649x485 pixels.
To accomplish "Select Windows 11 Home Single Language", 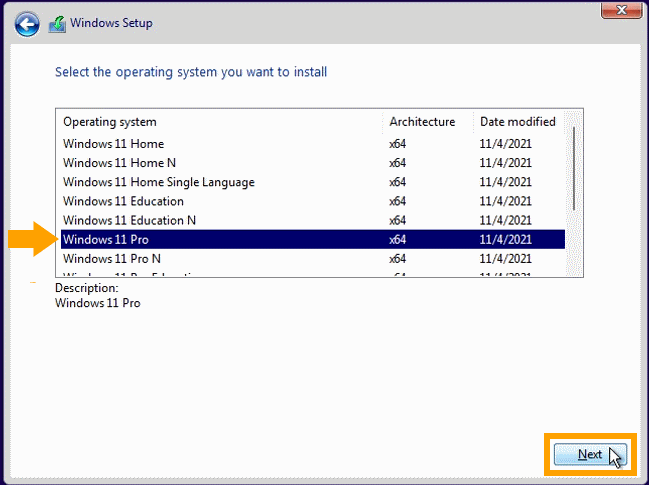I will tap(313, 182).
